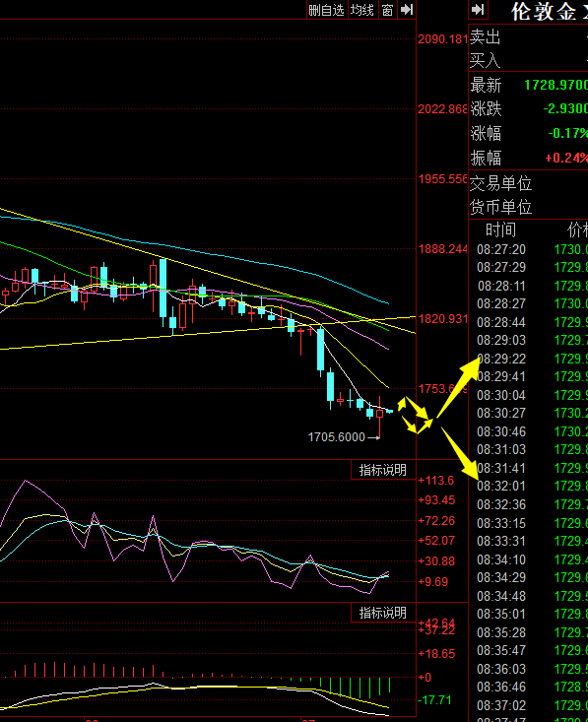Click the arrow icon next to 窗 button
This screenshot has width=588, height=722.
(407, 10)
